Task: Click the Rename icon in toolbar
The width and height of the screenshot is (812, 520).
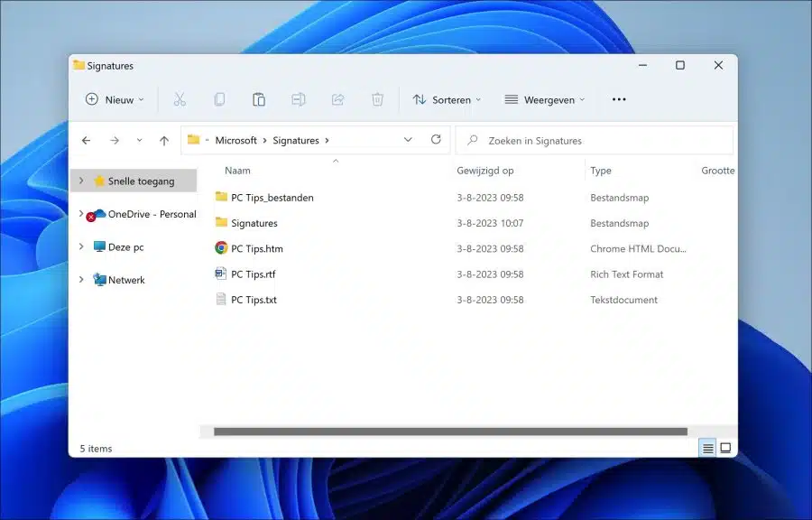Action: click(299, 99)
